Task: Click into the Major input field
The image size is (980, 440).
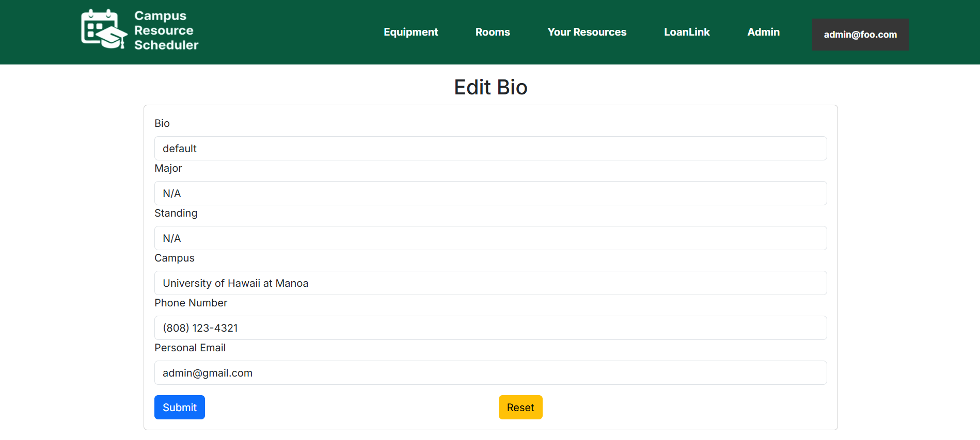Action: coord(490,193)
